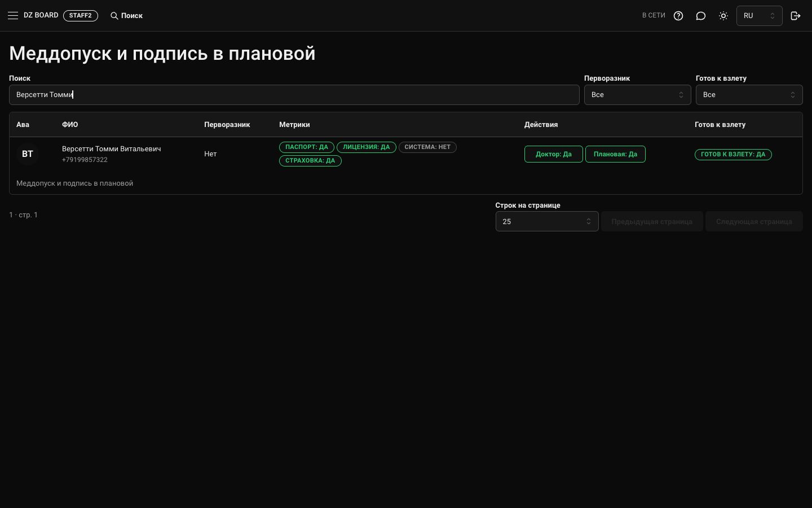Viewport: 812px width, 508px height.
Task: Expand the Готов к взлету filter dropdown
Action: coord(749,95)
